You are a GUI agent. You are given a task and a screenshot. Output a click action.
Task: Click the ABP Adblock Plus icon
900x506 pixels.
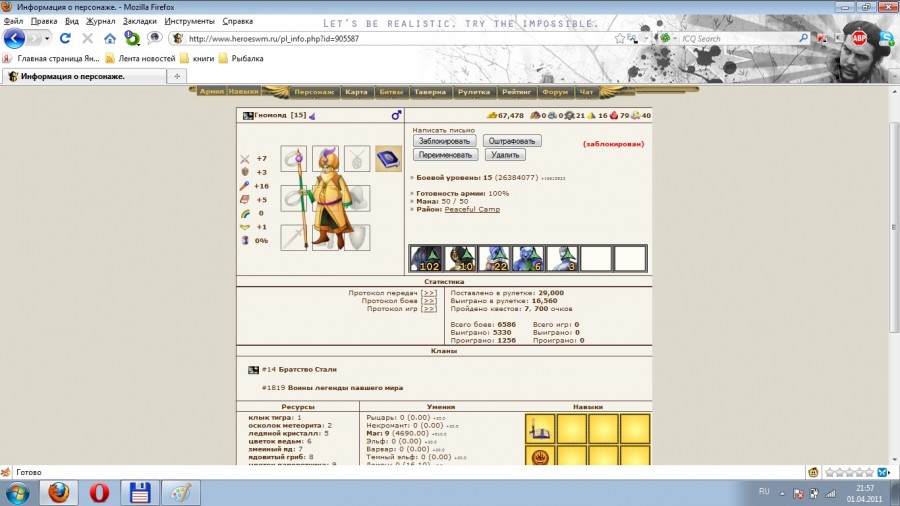tap(859, 38)
